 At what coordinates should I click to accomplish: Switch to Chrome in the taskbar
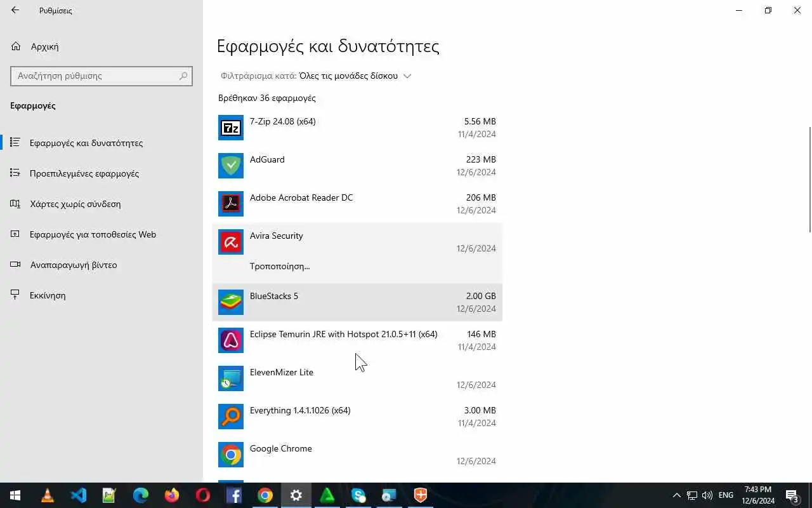point(265,495)
